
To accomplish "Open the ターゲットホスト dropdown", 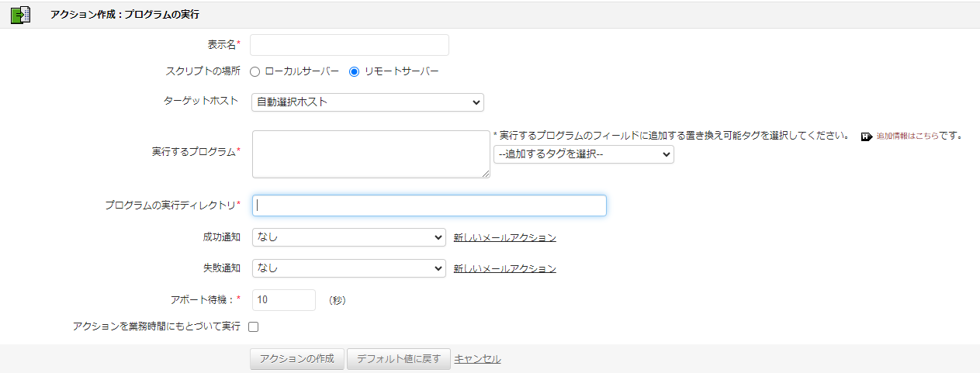I will click(367, 102).
